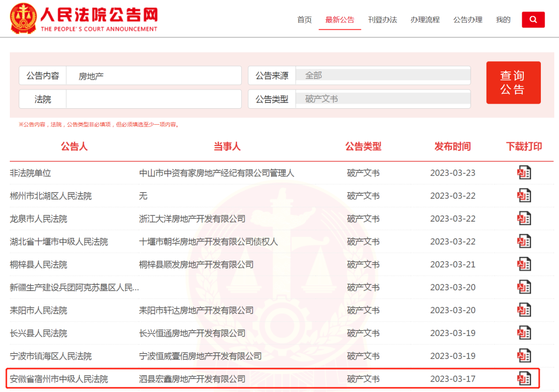Viewport: 559px width, 392px height.
Task: Open the 我的 navigation item
Action: click(x=503, y=20)
